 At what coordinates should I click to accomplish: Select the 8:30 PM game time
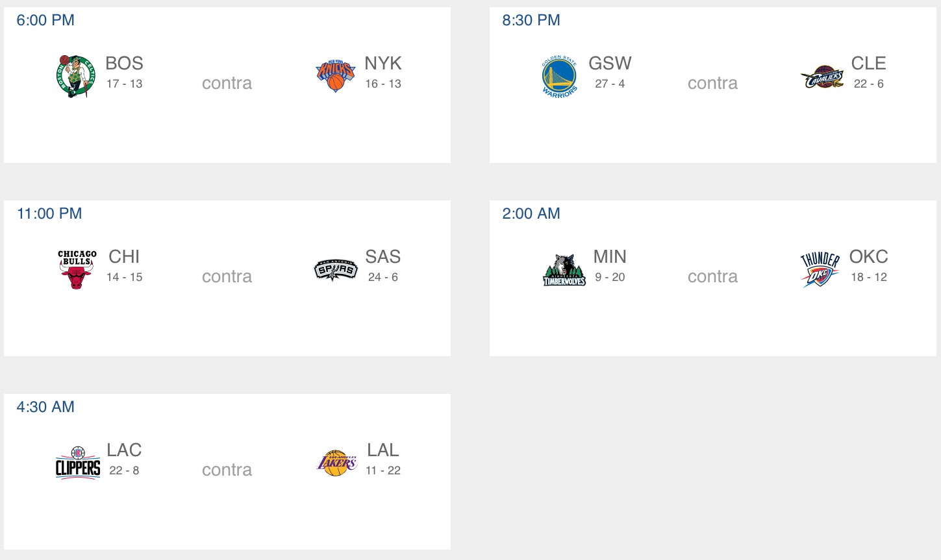[531, 20]
